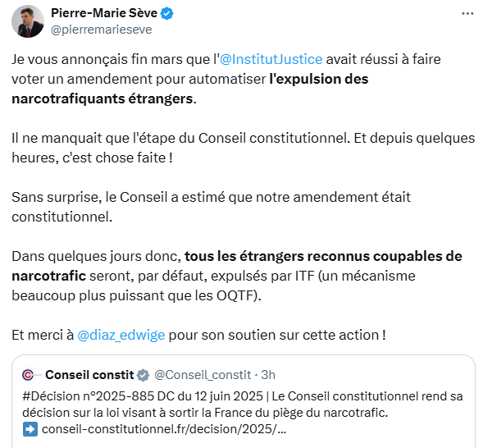Click the blue verified badge beside Pierre-Marie Sève

167,14
